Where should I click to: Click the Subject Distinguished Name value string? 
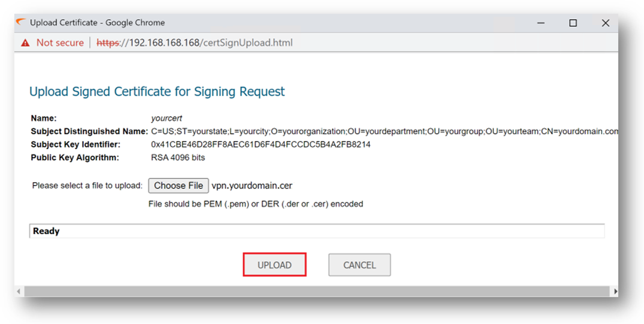[384, 132]
